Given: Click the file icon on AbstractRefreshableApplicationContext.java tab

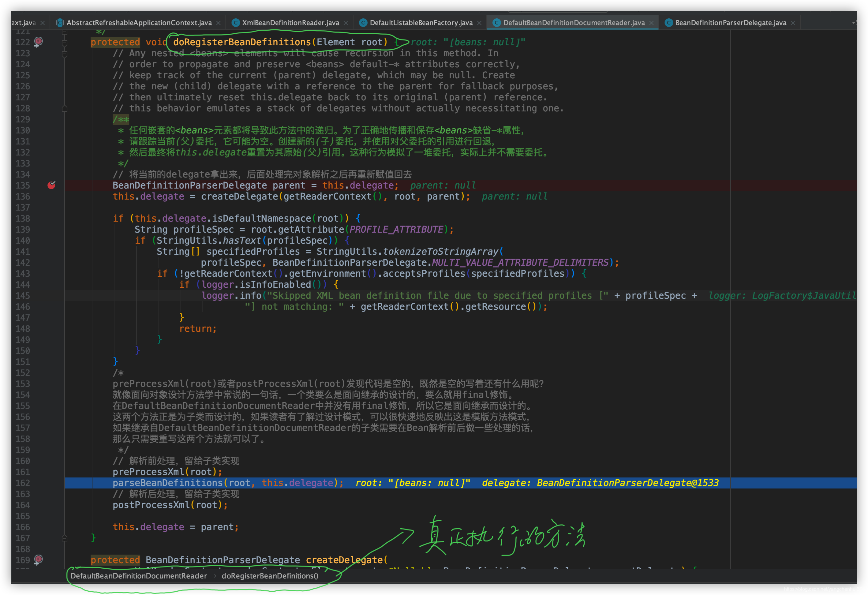Looking at the screenshot, I should (59, 22).
